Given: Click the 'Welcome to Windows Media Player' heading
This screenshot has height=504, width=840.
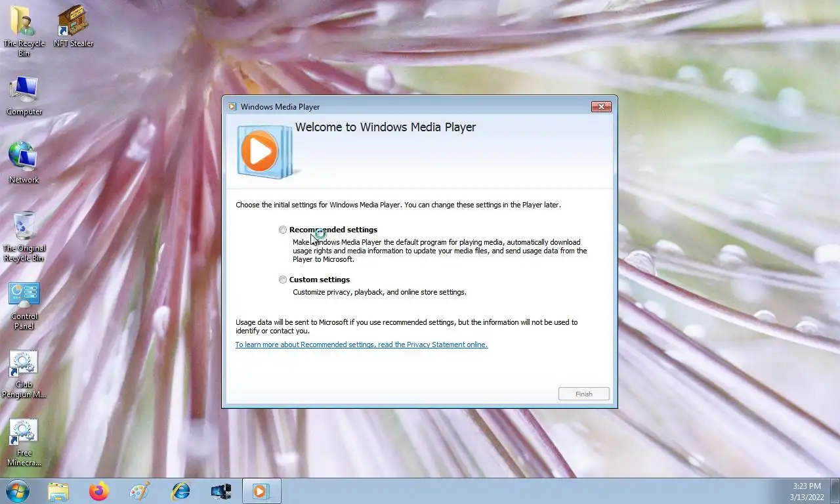Looking at the screenshot, I should [385, 127].
